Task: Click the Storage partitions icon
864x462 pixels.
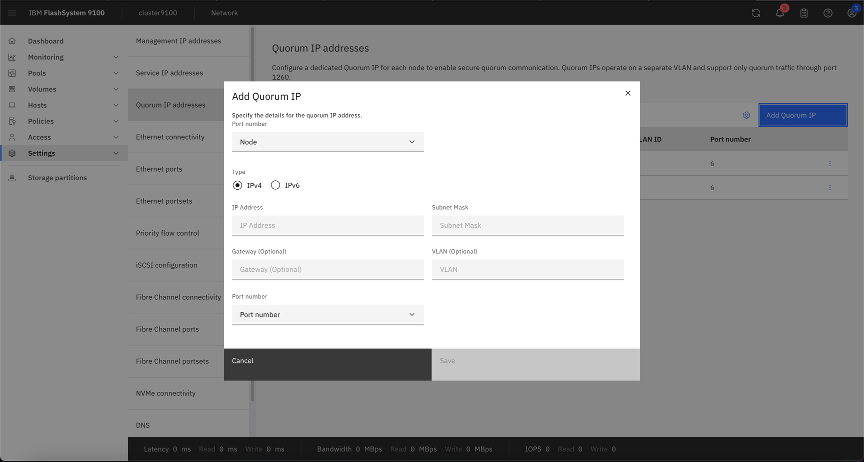Action: click(12, 178)
